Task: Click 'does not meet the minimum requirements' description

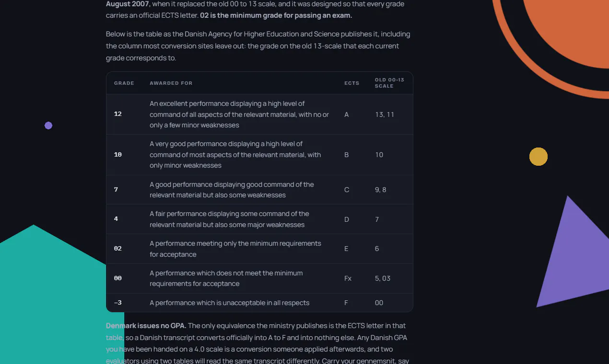Action: [x=226, y=278]
